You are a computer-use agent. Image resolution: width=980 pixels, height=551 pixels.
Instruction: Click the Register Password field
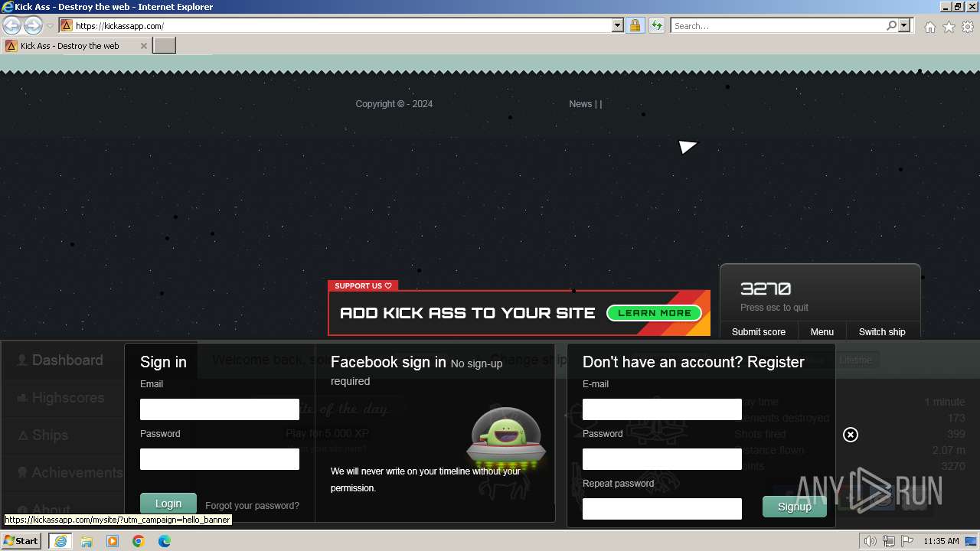[662, 459]
